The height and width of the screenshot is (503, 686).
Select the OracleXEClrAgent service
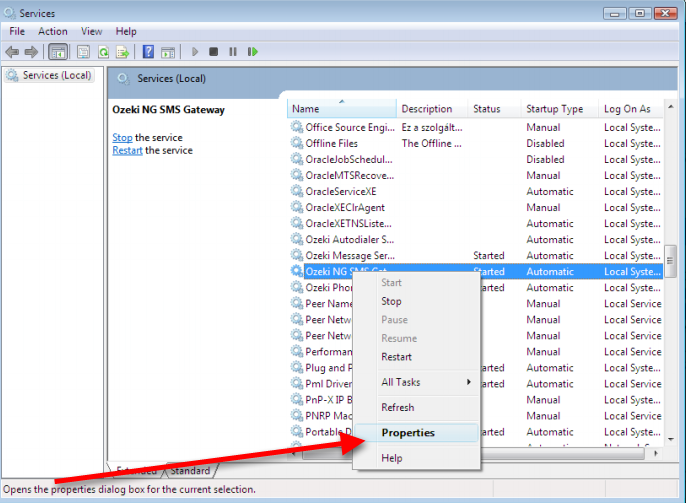(x=476, y=207)
